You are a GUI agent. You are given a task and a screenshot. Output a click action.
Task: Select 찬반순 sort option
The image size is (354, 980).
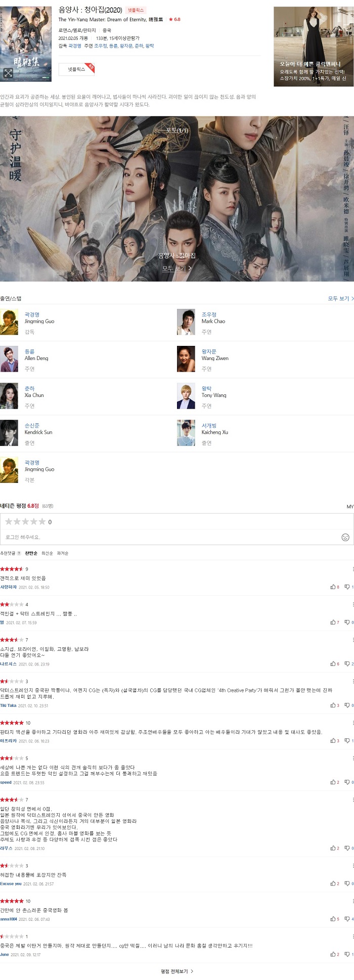31,553
